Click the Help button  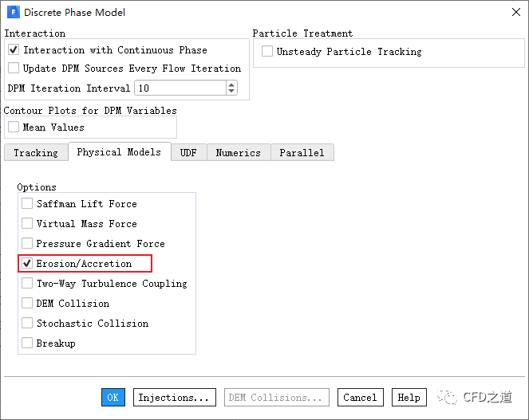(409, 398)
